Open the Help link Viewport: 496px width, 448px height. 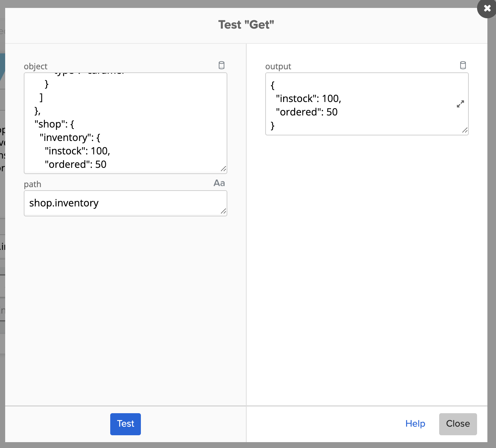pos(415,424)
